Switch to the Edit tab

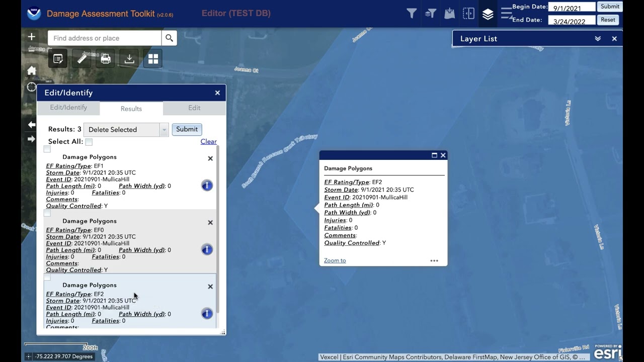point(194,108)
